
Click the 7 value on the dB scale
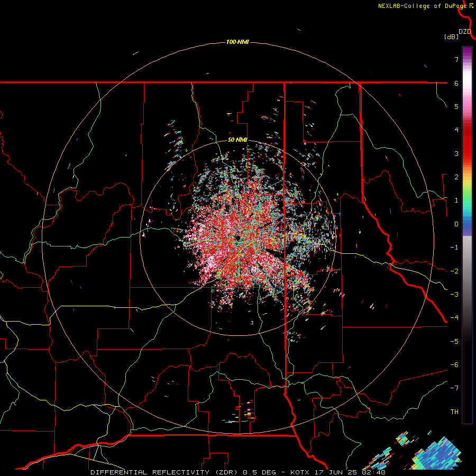[456, 59]
